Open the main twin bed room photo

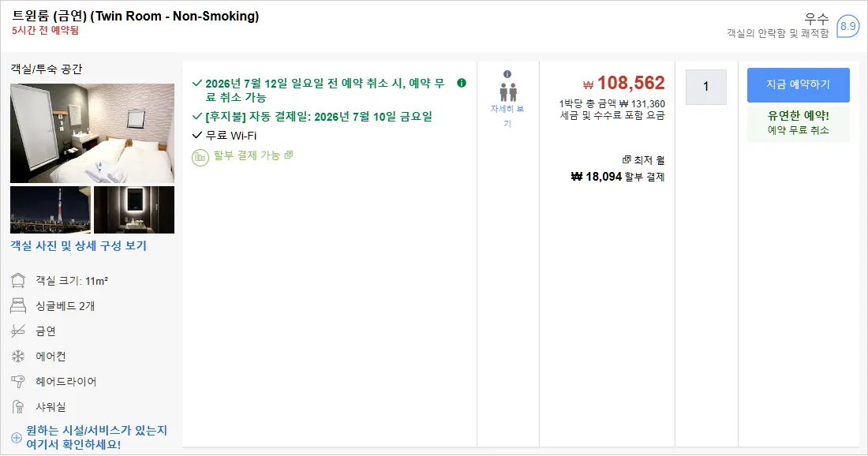(92, 133)
